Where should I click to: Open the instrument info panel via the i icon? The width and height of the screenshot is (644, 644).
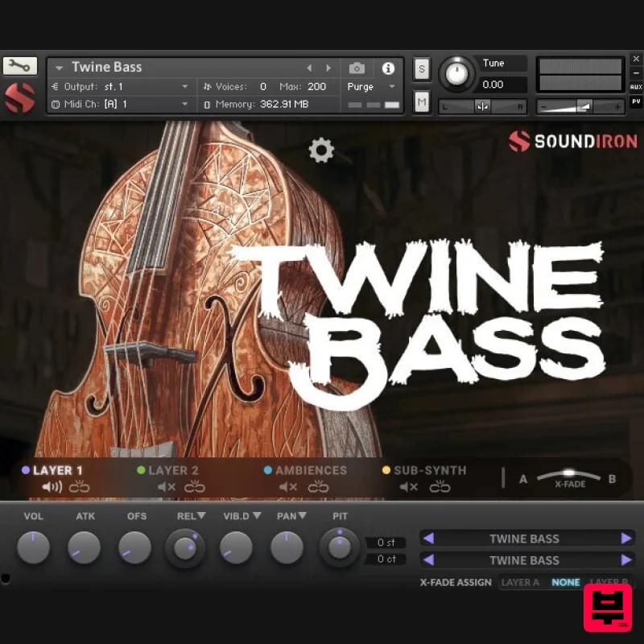(x=389, y=68)
